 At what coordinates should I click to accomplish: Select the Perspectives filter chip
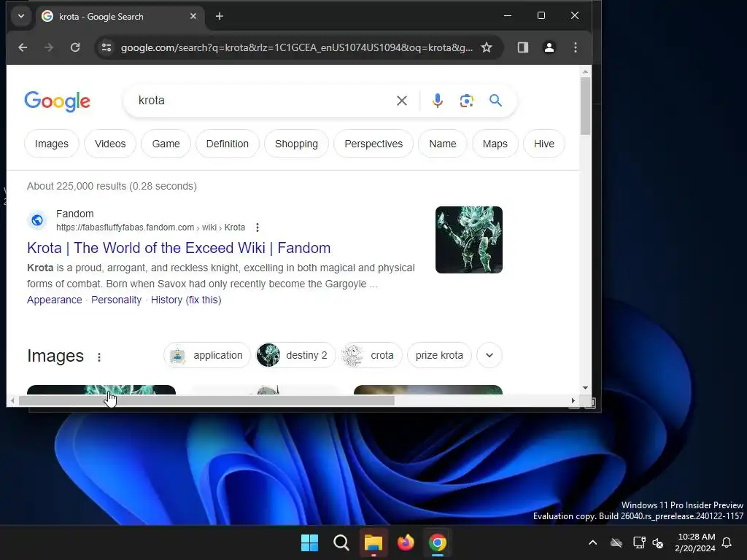373,144
